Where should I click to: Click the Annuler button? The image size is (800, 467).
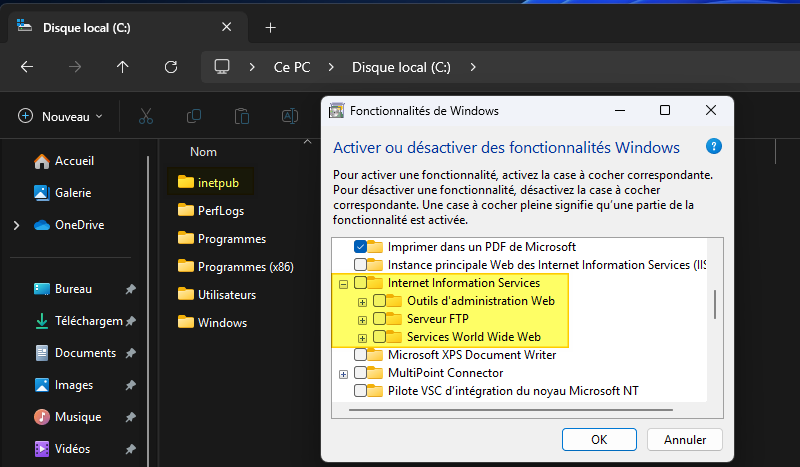[684, 439]
